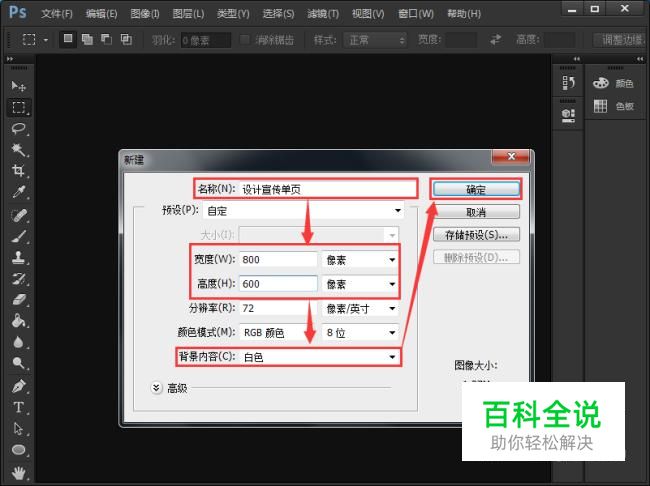Select the Healing Brush tool
This screenshot has width=650, height=486.
18,215
